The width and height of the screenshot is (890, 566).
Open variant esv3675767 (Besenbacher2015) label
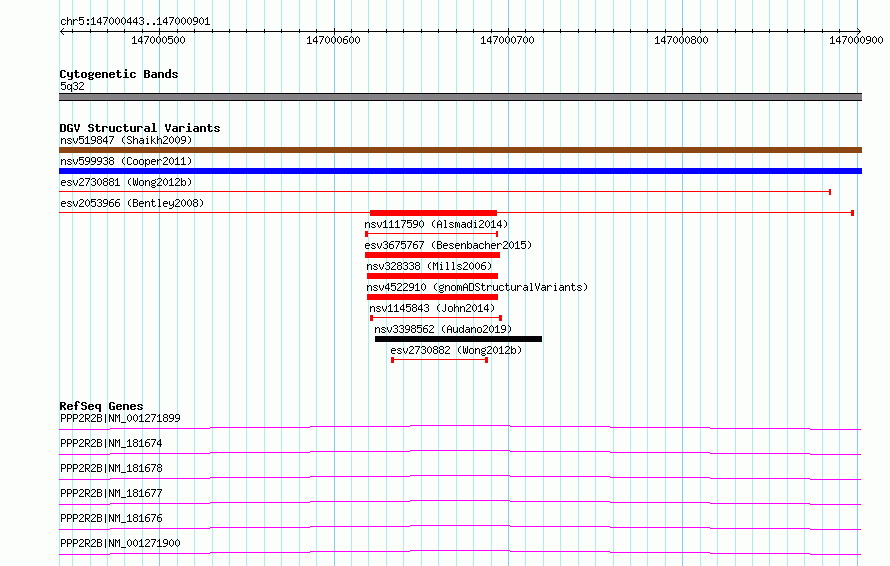448,245
